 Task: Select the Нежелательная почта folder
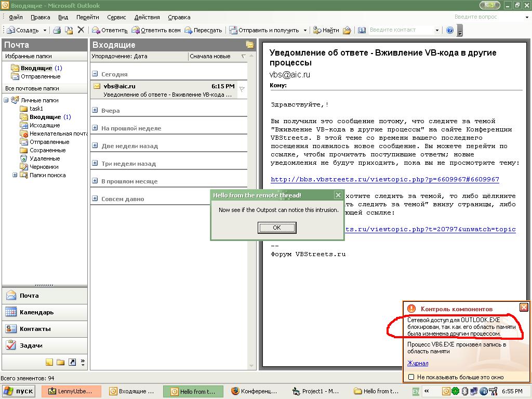[54, 134]
